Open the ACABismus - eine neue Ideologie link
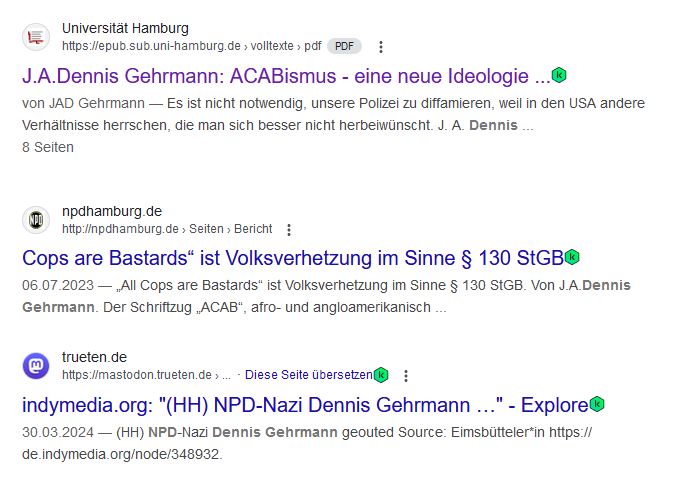This screenshot has height=480, width=676. (x=286, y=76)
